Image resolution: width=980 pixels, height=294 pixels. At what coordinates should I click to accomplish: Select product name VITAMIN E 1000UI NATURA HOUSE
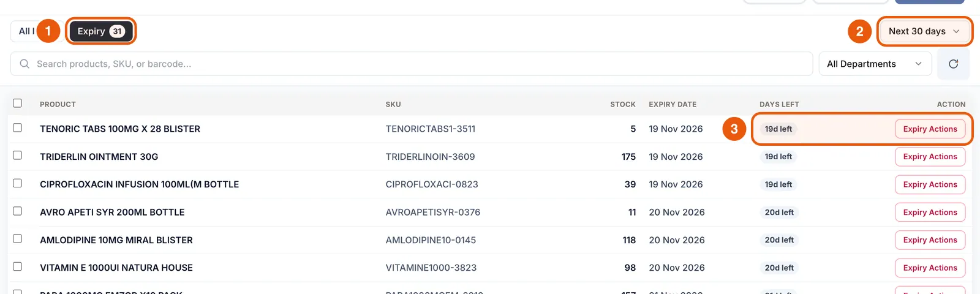point(116,268)
